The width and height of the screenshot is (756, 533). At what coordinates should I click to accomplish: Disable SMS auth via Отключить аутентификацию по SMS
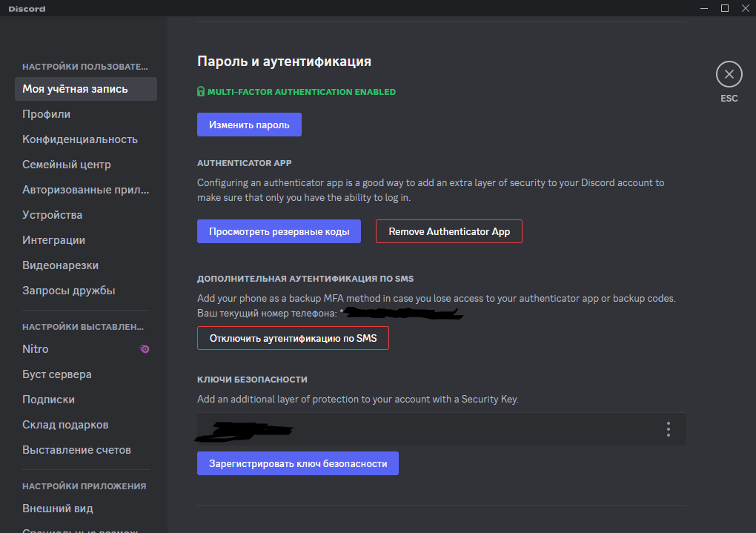[x=293, y=338]
